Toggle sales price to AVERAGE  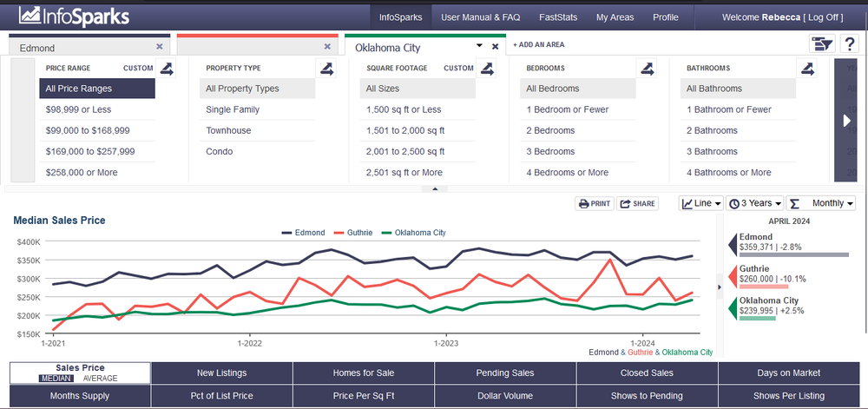(x=100, y=379)
